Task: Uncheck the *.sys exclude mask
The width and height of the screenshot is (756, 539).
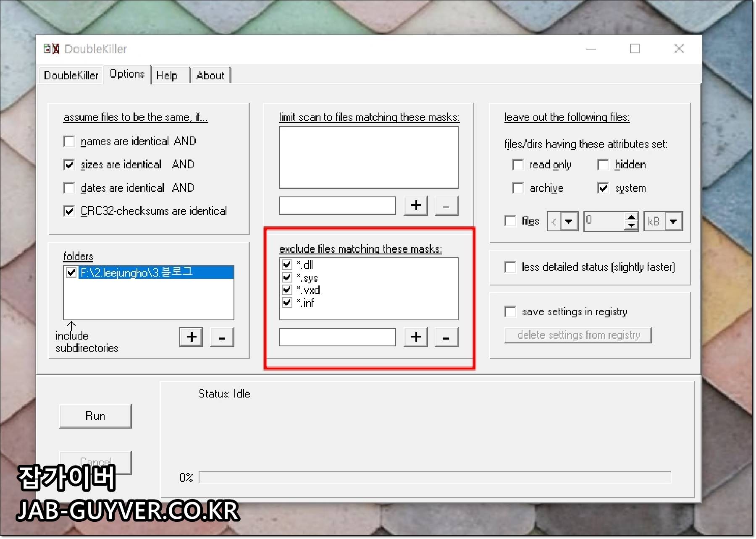Action: point(287,277)
